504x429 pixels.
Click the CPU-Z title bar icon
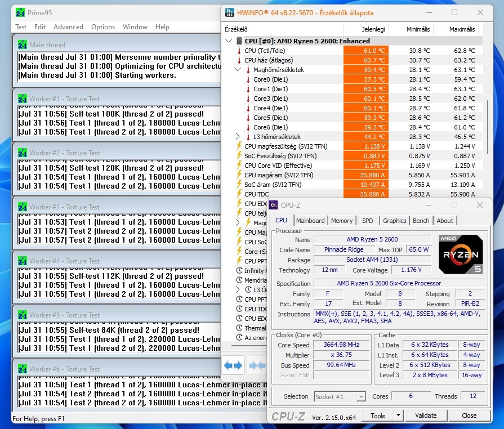[273, 205]
